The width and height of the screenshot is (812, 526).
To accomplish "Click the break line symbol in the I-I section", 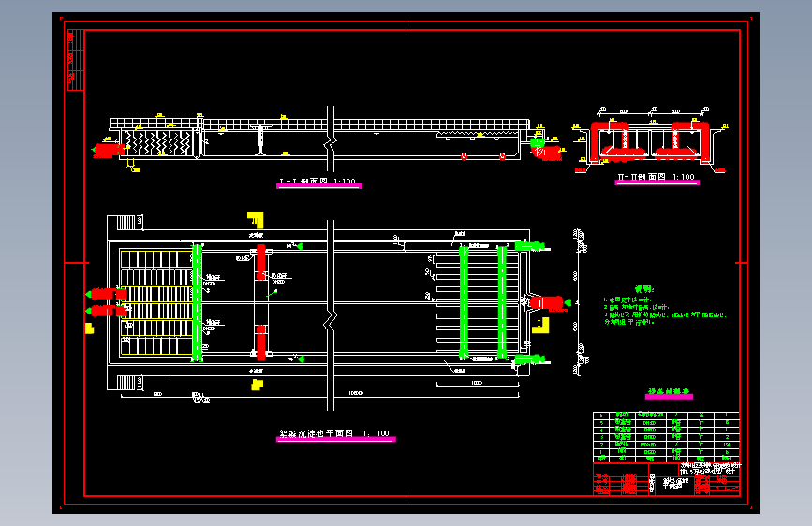I will [331, 142].
